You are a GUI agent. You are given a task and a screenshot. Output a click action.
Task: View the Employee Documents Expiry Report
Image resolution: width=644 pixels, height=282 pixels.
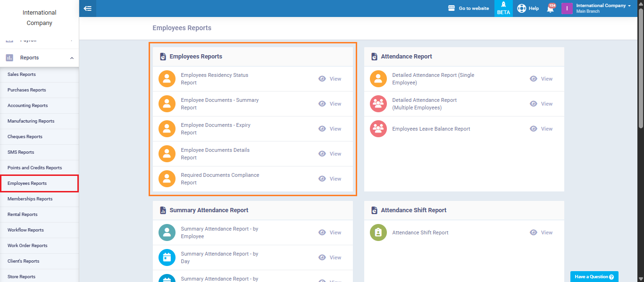click(330, 129)
